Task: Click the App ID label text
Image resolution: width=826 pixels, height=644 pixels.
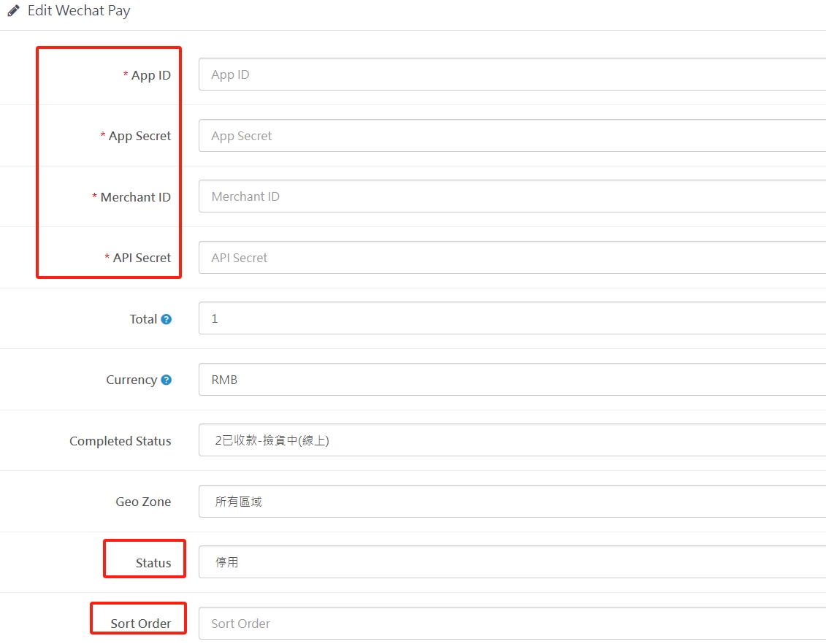Action: point(151,75)
